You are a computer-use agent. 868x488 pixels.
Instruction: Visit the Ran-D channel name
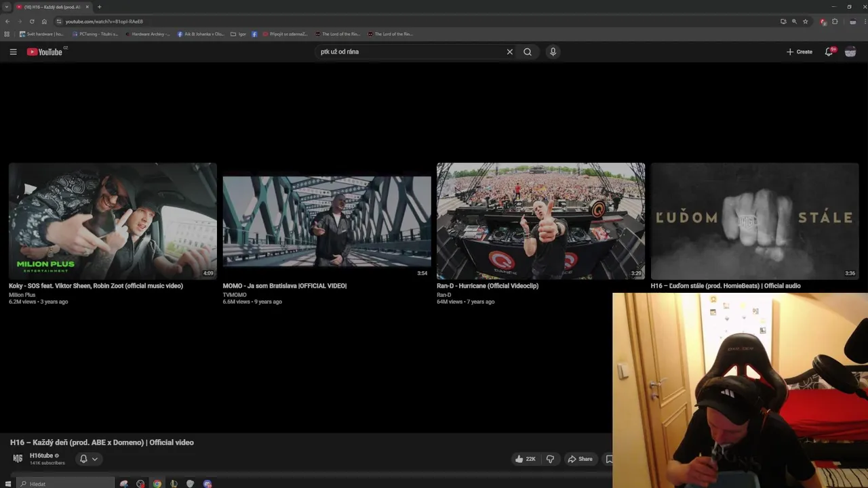coord(443,295)
